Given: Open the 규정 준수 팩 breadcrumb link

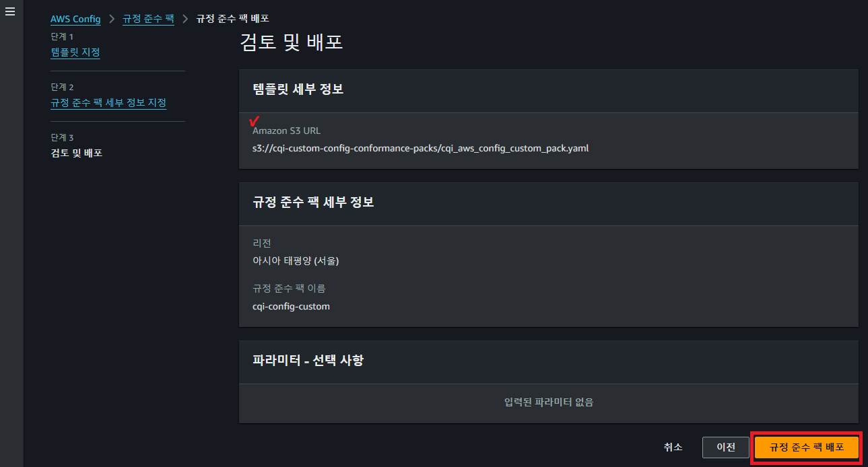Looking at the screenshot, I should click(x=148, y=19).
